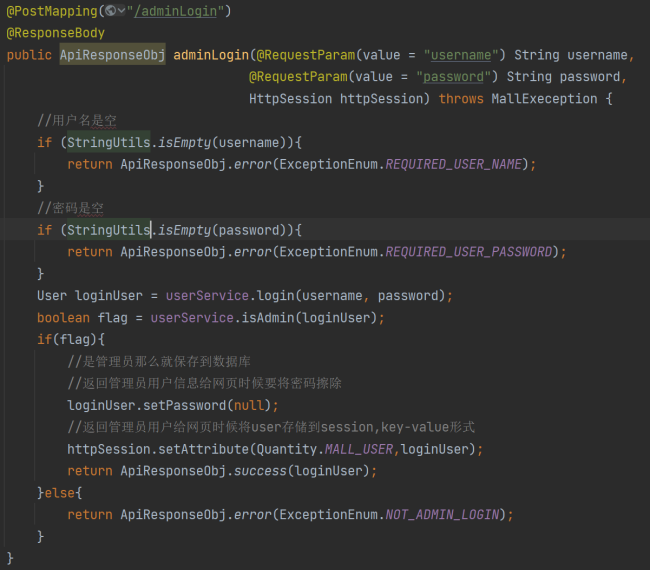Viewport: 650px width, 570px height.
Task: Click the adminLogin method name
Action: (211, 55)
